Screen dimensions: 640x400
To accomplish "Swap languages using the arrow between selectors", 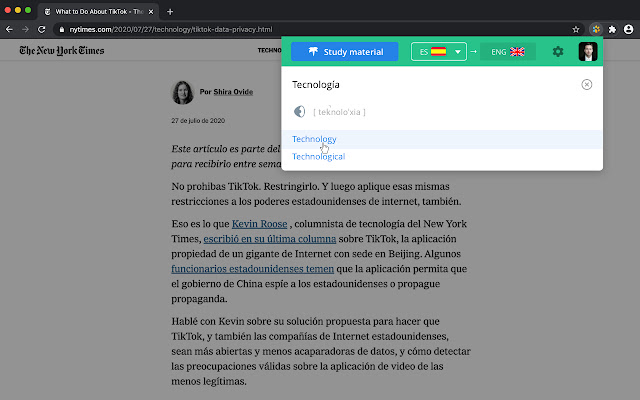I will pos(473,52).
